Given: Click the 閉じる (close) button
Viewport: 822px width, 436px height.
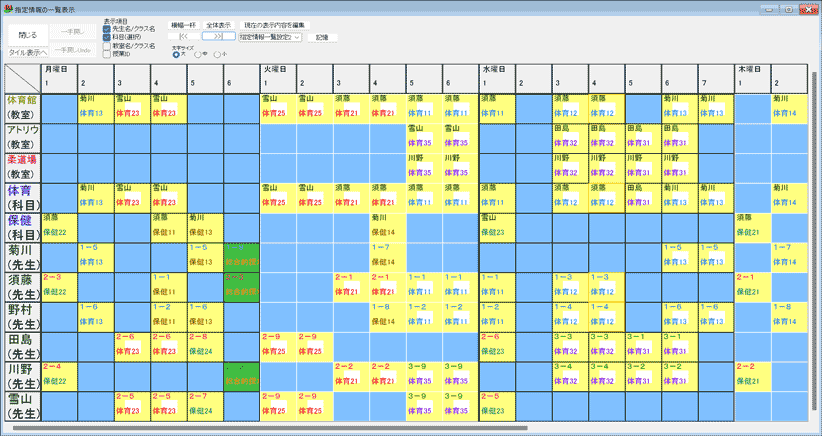Looking at the screenshot, I should pos(27,34).
